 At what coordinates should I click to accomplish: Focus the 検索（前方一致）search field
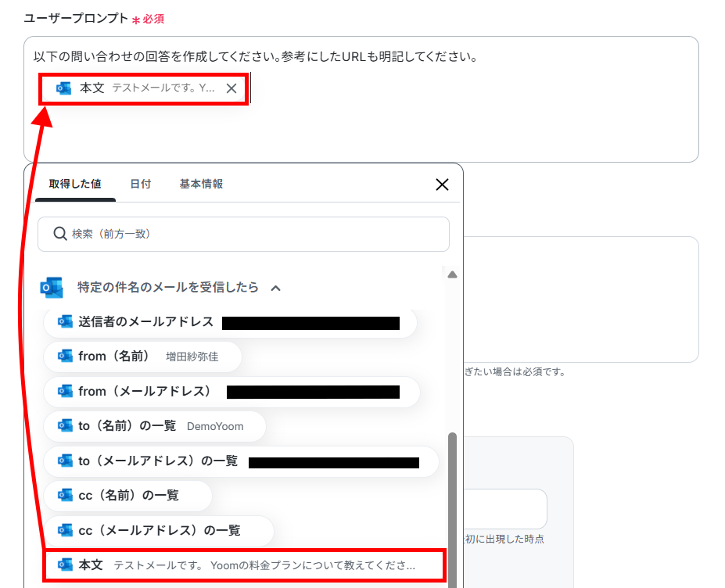(x=243, y=234)
